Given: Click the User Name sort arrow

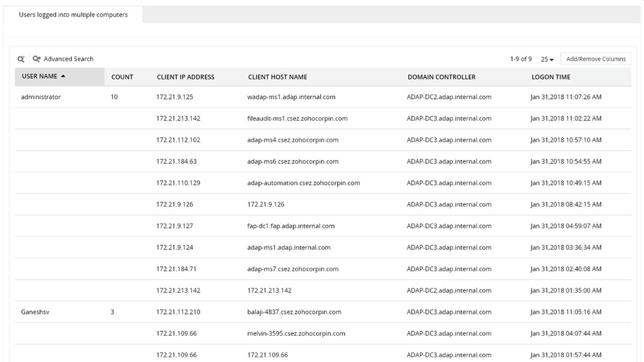Looking at the screenshot, I should coord(63,76).
